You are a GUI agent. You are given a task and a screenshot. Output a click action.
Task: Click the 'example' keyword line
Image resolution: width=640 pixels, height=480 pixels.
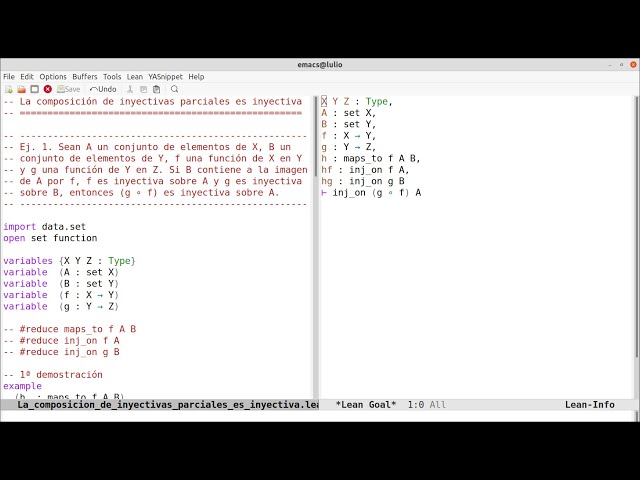[x=22, y=386]
